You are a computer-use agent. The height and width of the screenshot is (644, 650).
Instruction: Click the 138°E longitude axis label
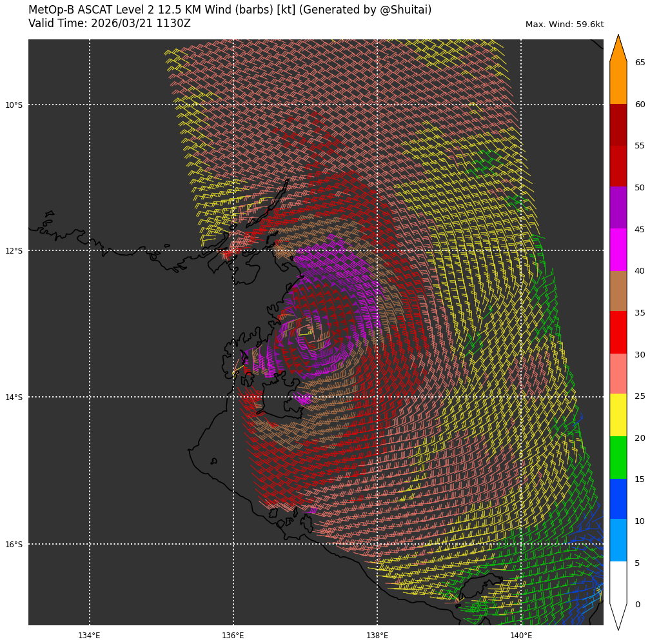click(x=377, y=636)
